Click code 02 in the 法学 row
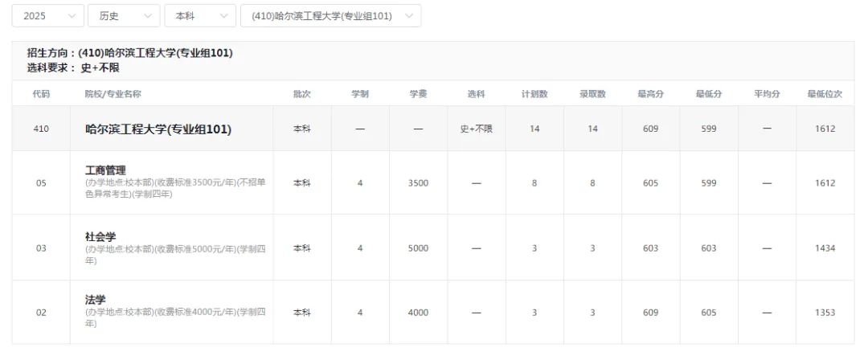Screen dimensions: 868x352 point(41,313)
